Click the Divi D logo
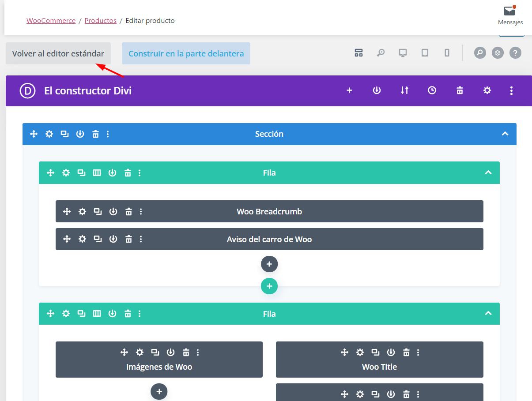The image size is (532, 401). 27,90
